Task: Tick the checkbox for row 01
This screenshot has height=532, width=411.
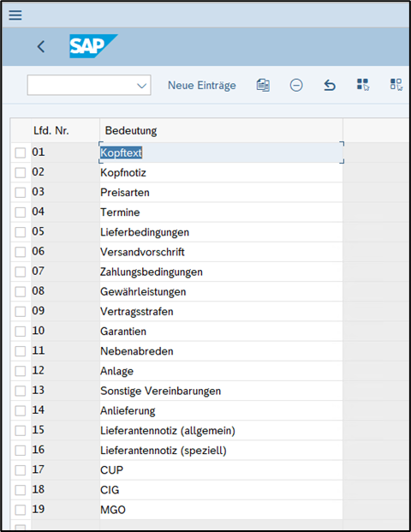Action: [21, 152]
